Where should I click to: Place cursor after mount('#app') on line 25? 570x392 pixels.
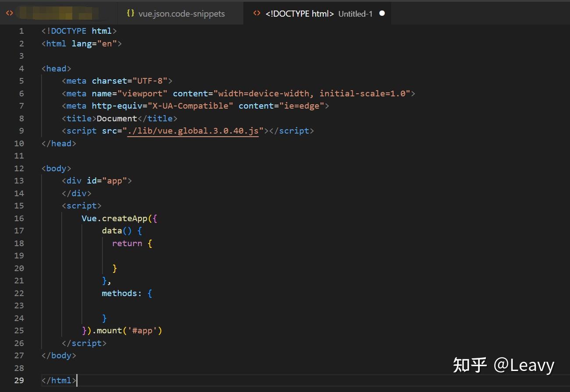click(x=163, y=330)
